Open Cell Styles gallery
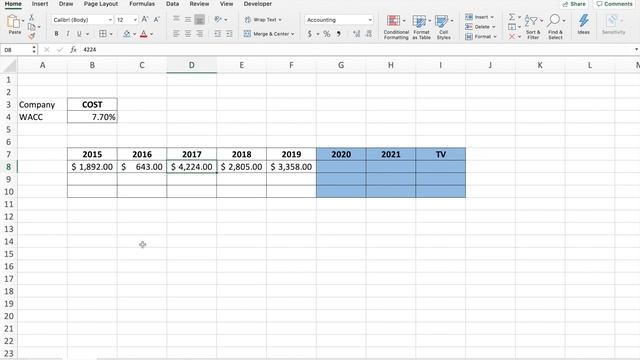Image resolution: width=640 pixels, height=360 pixels. click(x=443, y=27)
